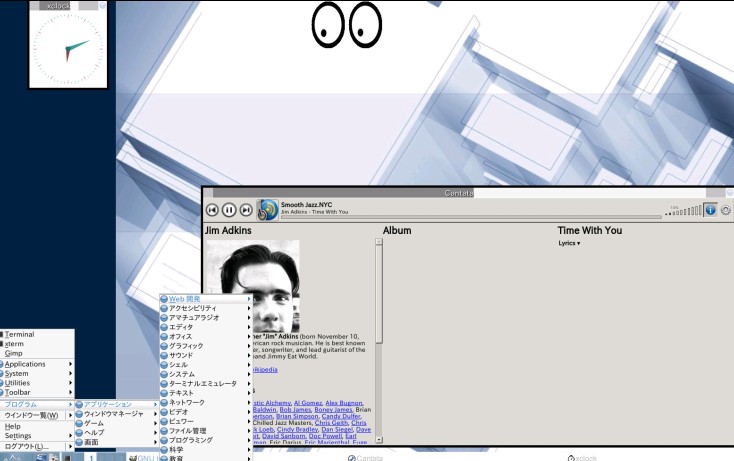Click the previous track button in Cantata
Image resolution: width=734 pixels, height=461 pixels.
click(212, 210)
